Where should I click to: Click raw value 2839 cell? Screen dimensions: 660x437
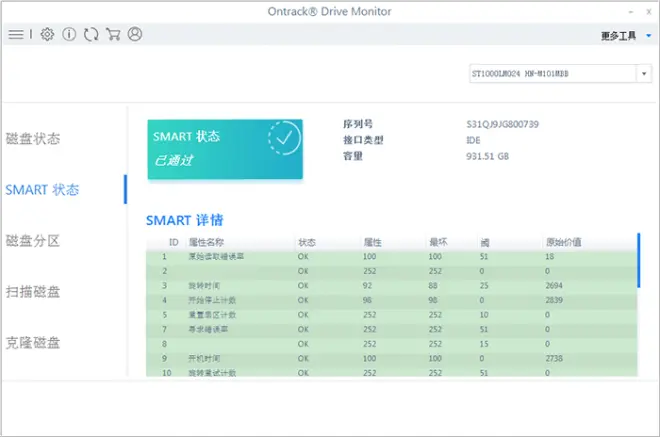coord(554,300)
